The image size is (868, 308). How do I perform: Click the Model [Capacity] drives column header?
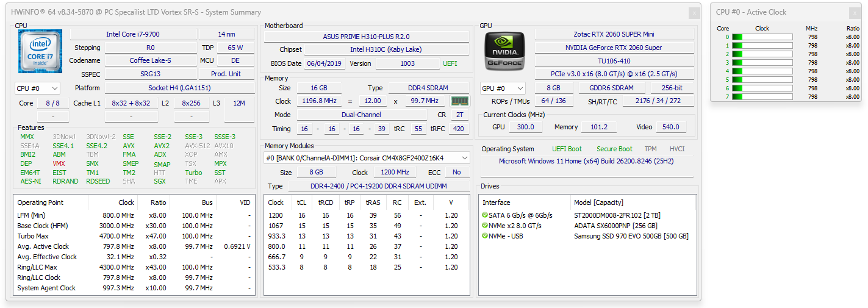click(633, 202)
